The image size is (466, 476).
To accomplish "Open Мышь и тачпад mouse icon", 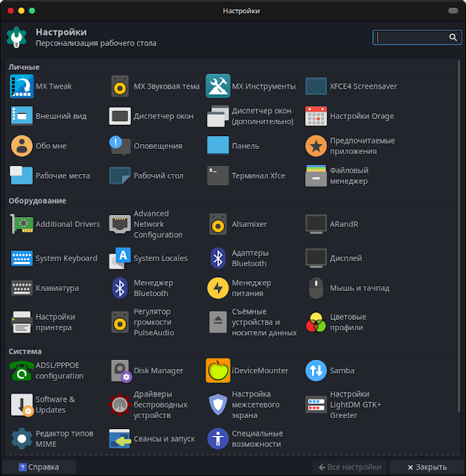I will coord(316,288).
